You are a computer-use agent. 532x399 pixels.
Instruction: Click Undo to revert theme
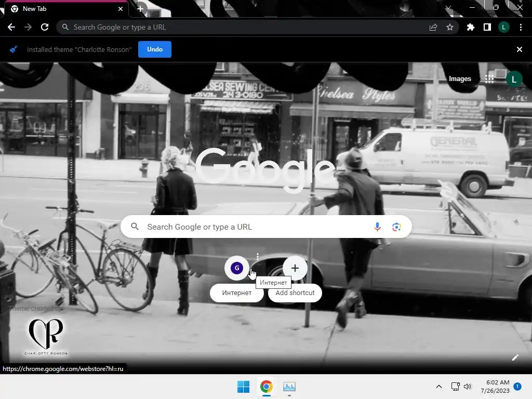pos(155,49)
